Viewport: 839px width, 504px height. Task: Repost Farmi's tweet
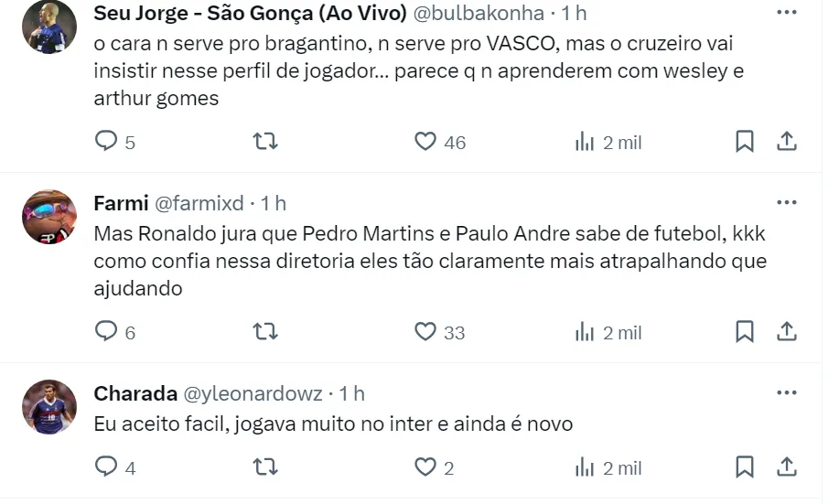point(264,331)
